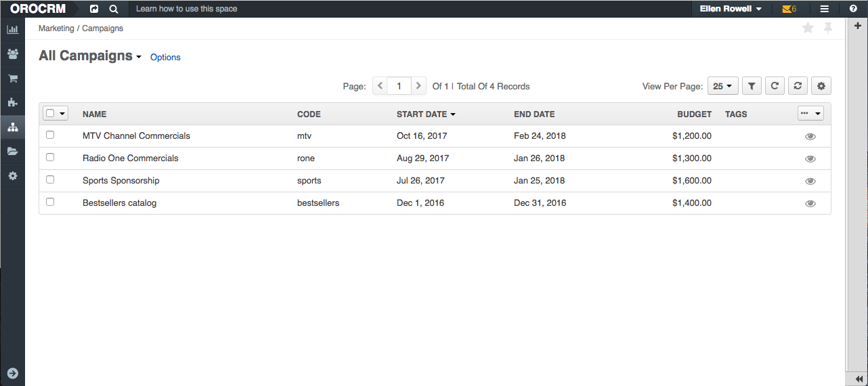Mark page as favorite with star icon
The image size is (868, 386).
click(807, 28)
